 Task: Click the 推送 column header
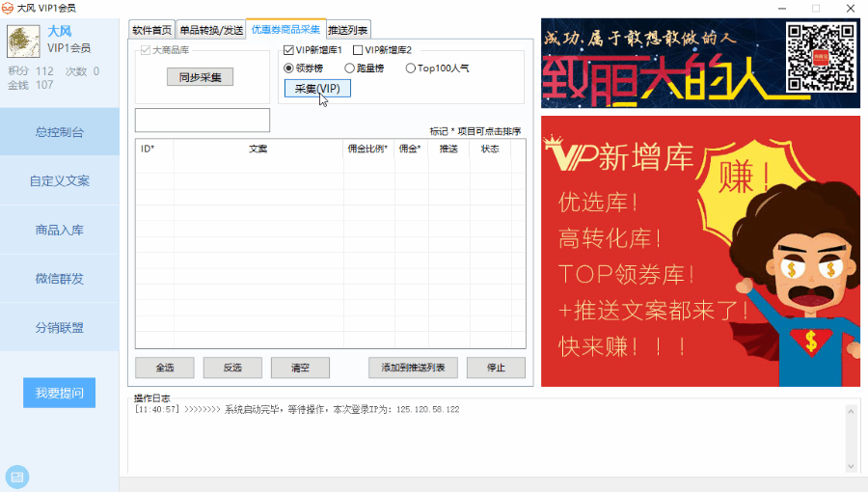(x=448, y=149)
